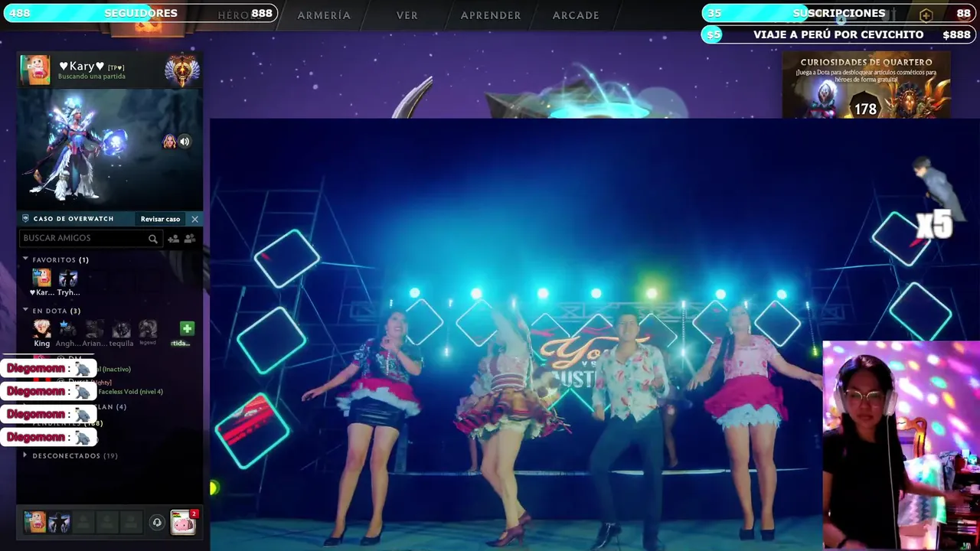Viewport: 980px width, 551px height.
Task: Select friend Angh... avatar
Action: pyautogui.click(x=67, y=329)
